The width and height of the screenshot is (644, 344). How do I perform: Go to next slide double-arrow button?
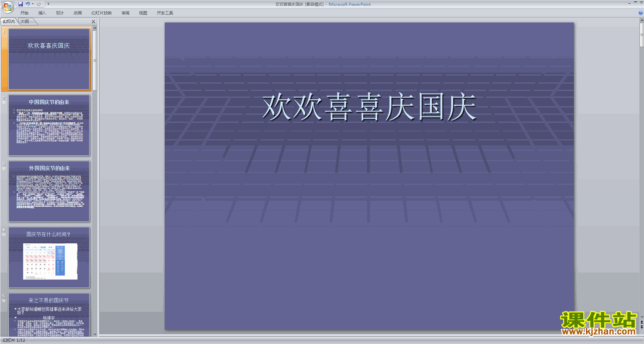point(642,327)
